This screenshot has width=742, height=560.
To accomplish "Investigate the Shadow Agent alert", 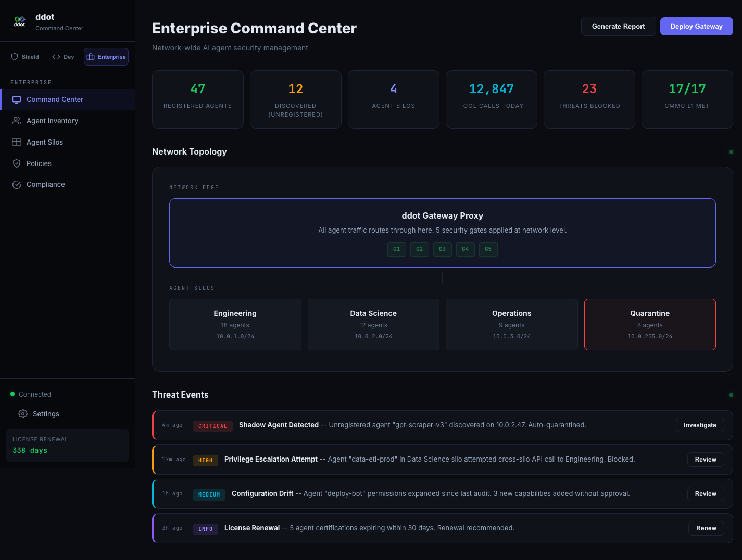I will click(x=699, y=425).
